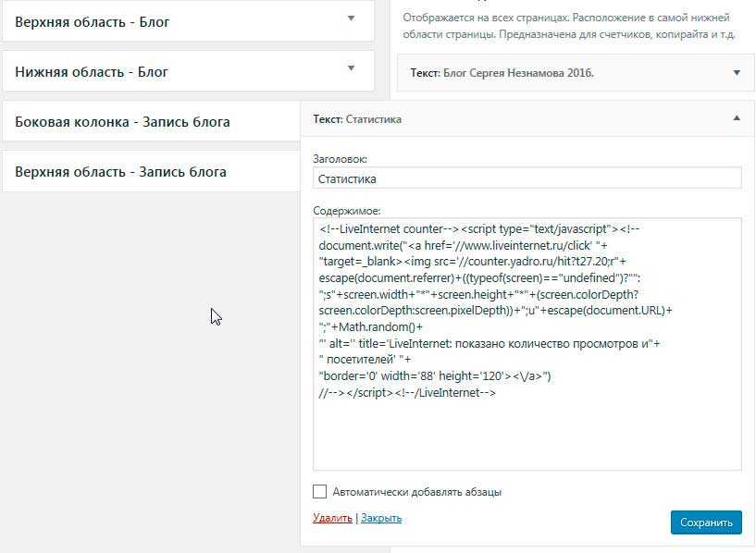Screen dimensions: 756x553
Task: Click the Текст: Статистика widget title bar
Action: pos(357,119)
